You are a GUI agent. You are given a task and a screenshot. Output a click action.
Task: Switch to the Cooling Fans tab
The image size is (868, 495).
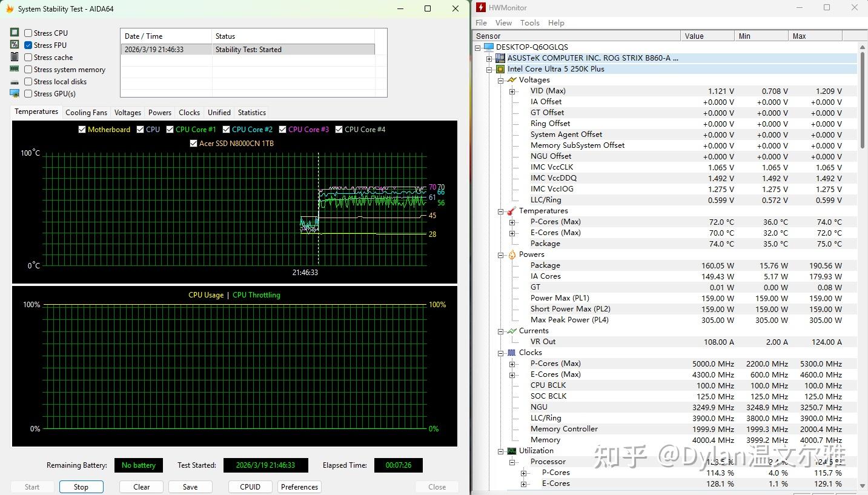86,113
